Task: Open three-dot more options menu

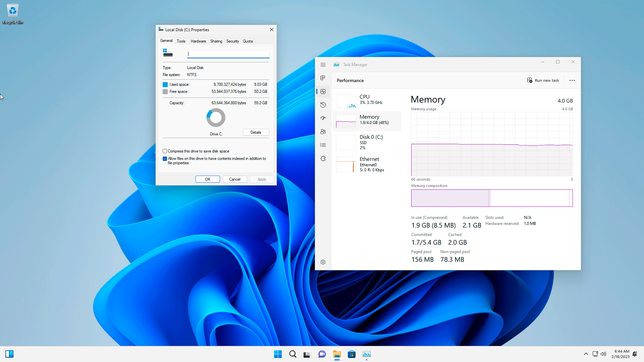Action: click(x=572, y=80)
